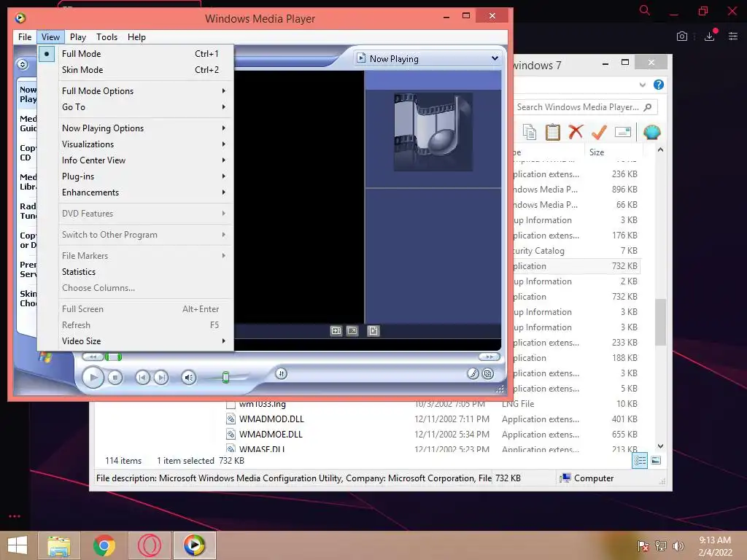Screen dimensions: 747x560
Task: Select the Security Catalog row 7 KB
Action: 575,251
